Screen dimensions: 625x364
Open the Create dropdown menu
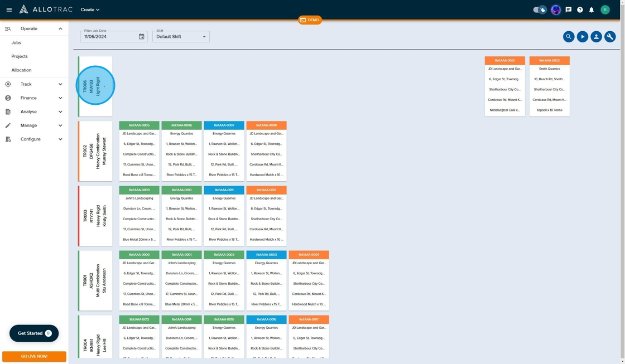pyautogui.click(x=90, y=9)
